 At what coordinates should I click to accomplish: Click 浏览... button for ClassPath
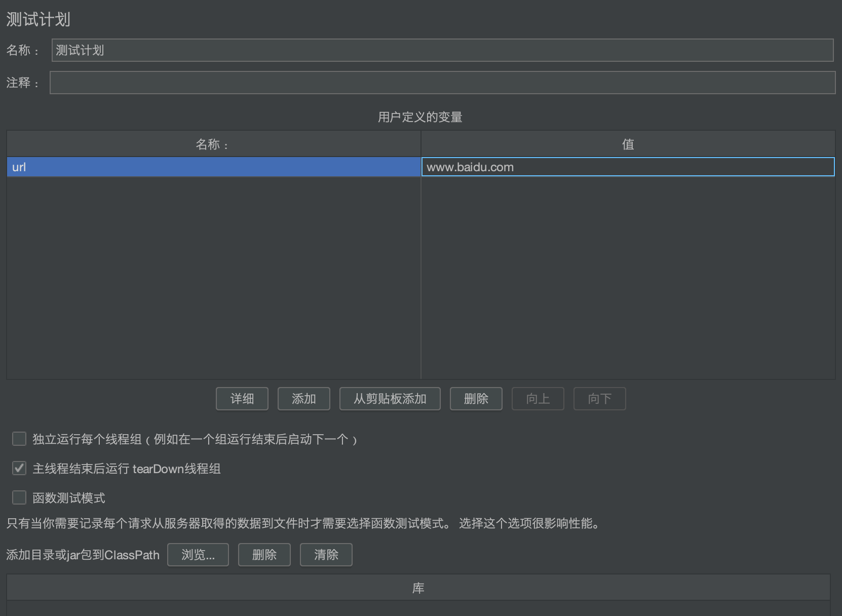pos(198,555)
